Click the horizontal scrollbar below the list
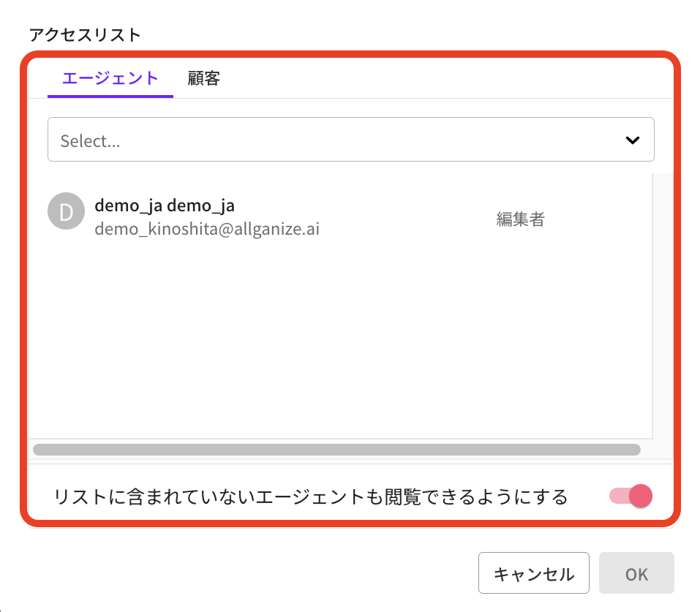This screenshot has width=700, height=612. tap(336, 450)
